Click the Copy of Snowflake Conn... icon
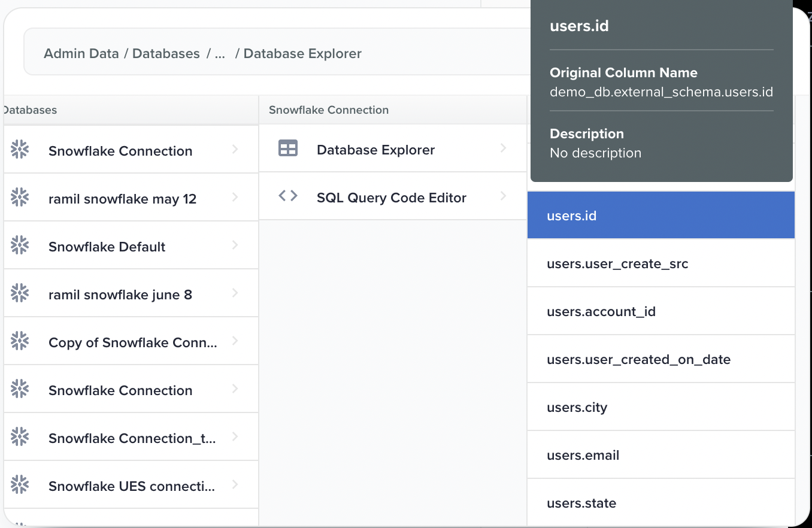 tap(20, 341)
